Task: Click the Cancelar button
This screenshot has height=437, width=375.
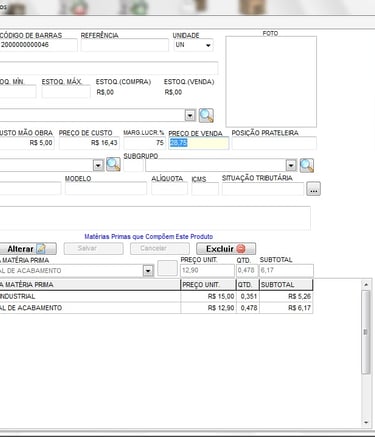Action: pyautogui.click(x=160, y=249)
